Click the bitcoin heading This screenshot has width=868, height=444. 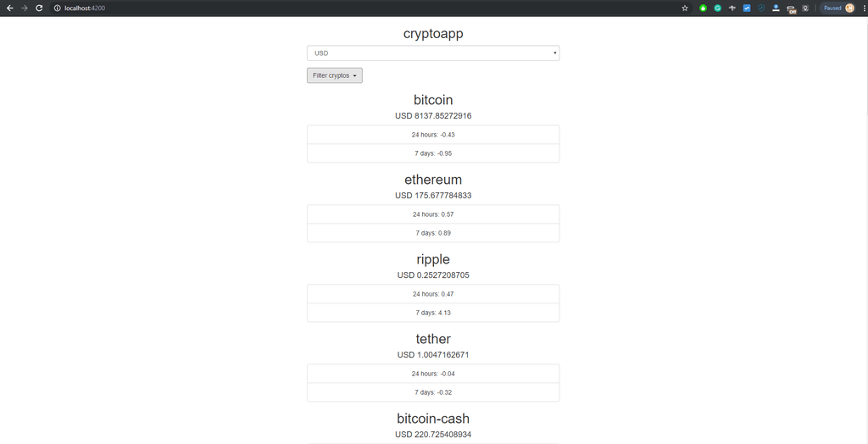point(433,100)
